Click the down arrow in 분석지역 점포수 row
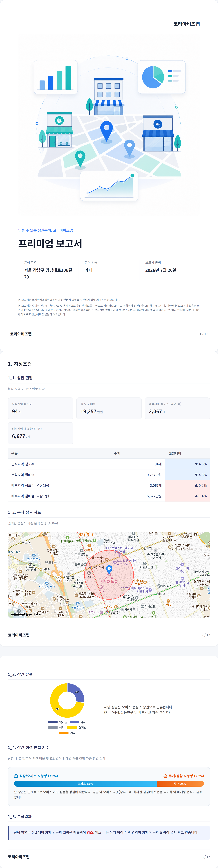The image size is (218, 868). click(x=196, y=464)
